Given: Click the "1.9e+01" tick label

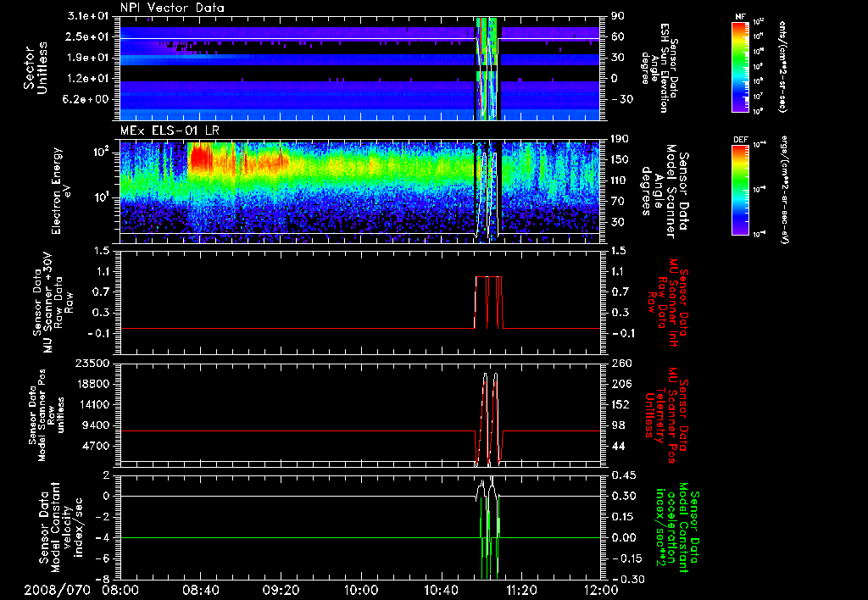Looking at the screenshot, I should pos(90,58).
